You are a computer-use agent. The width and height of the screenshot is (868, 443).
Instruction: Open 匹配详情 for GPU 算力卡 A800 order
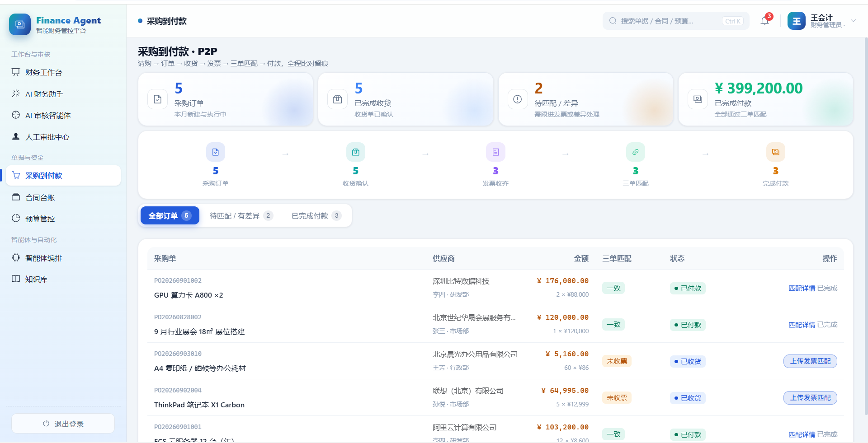pyautogui.click(x=802, y=288)
